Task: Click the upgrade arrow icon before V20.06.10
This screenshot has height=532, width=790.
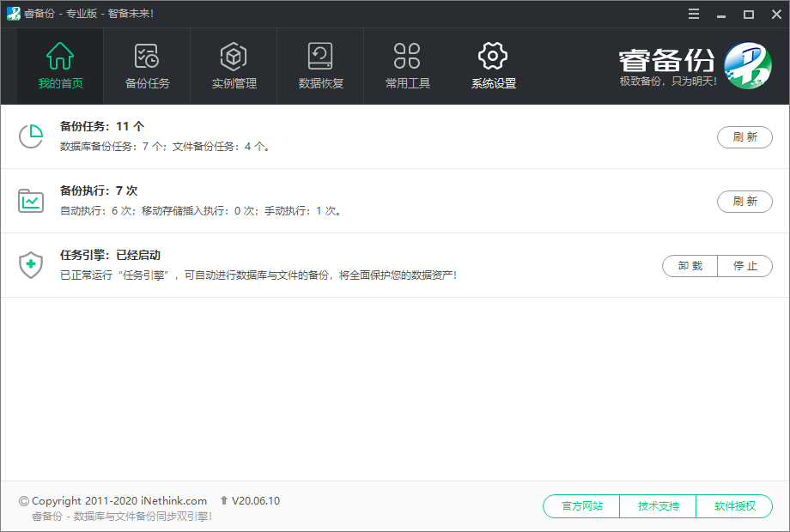Action: tap(224, 500)
